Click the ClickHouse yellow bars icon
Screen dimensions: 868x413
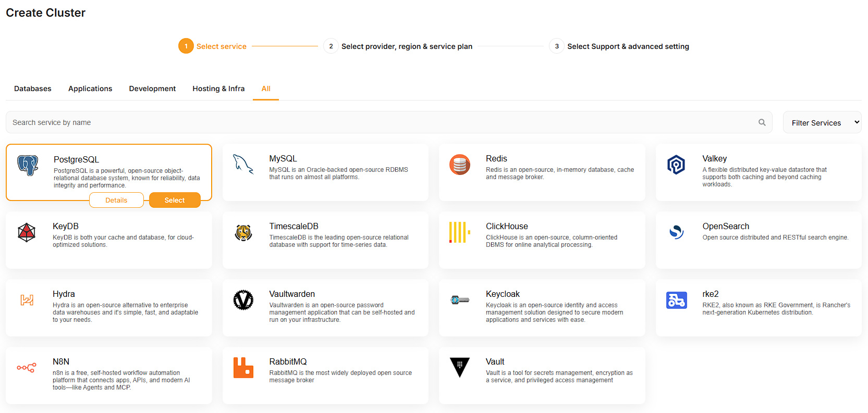(x=459, y=232)
